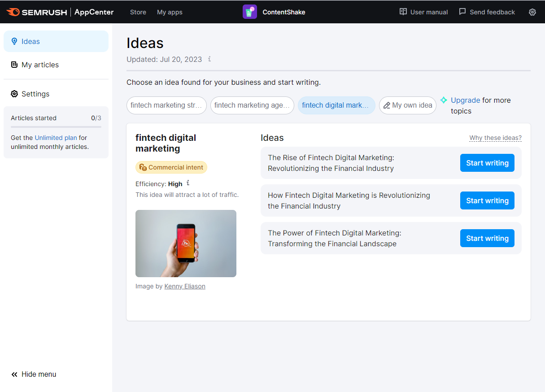The image size is (545, 392).
Task: Click the pencil icon on My own idea
Action: 387,105
